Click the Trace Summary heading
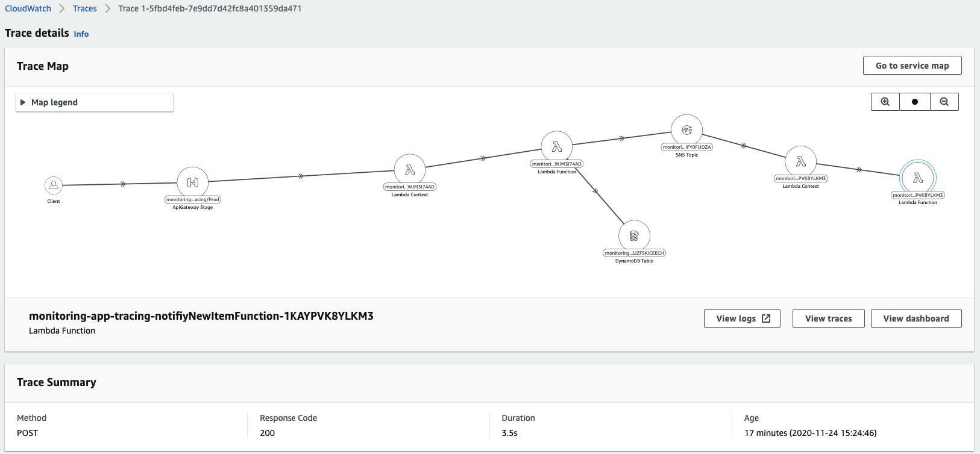980x454 pixels. 57,382
